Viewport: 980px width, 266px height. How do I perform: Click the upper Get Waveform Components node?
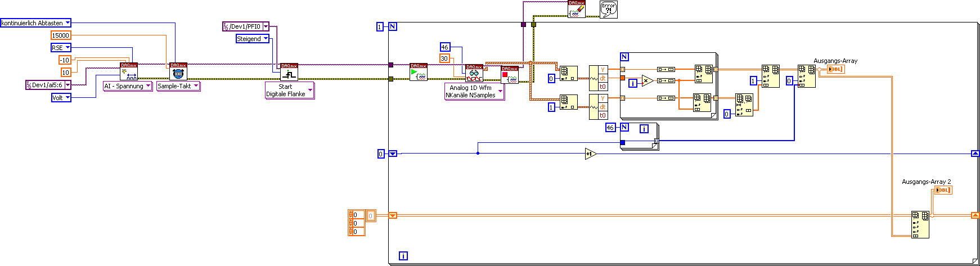click(598, 78)
